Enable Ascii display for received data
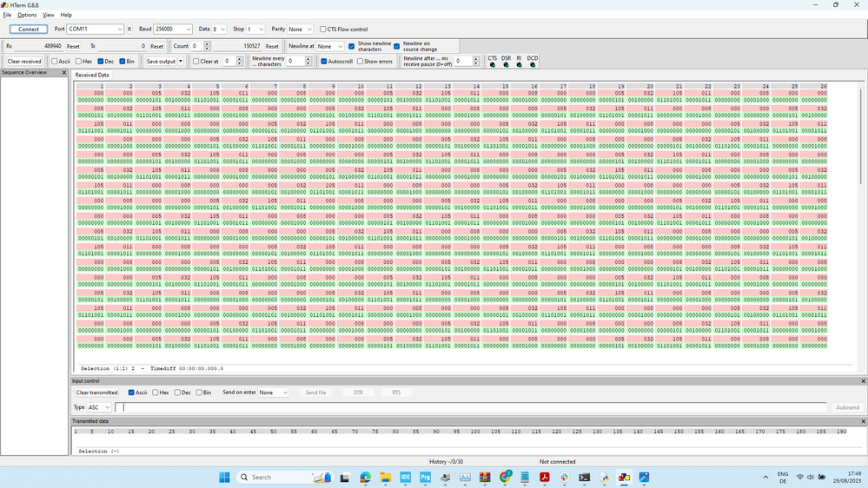The height and width of the screenshot is (488, 868). [x=54, y=62]
